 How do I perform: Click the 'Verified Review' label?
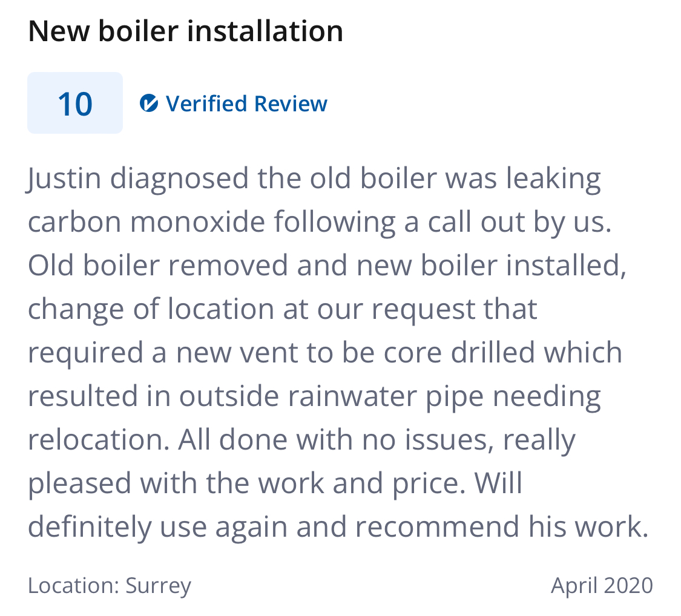point(247,103)
